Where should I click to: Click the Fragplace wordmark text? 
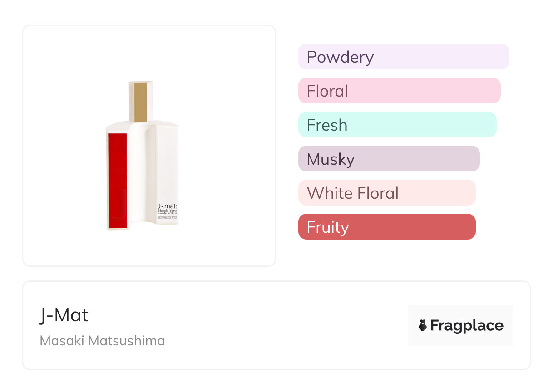[467, 325]
